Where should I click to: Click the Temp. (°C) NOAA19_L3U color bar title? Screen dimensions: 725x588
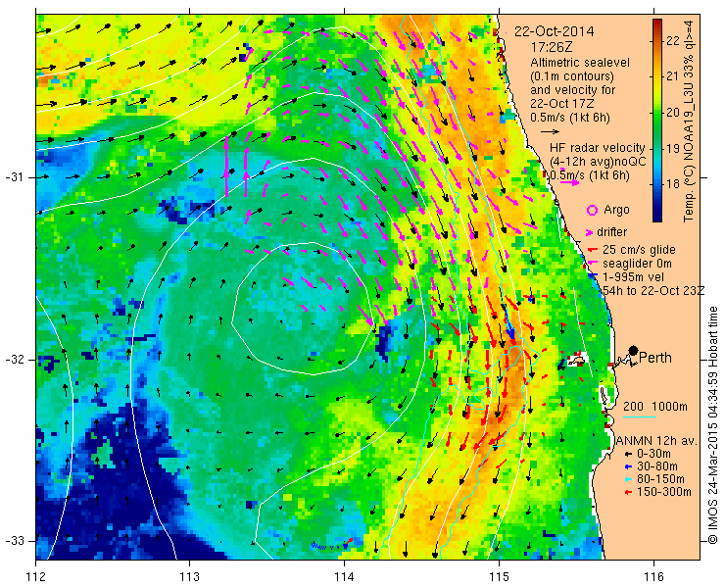point(689,121)
